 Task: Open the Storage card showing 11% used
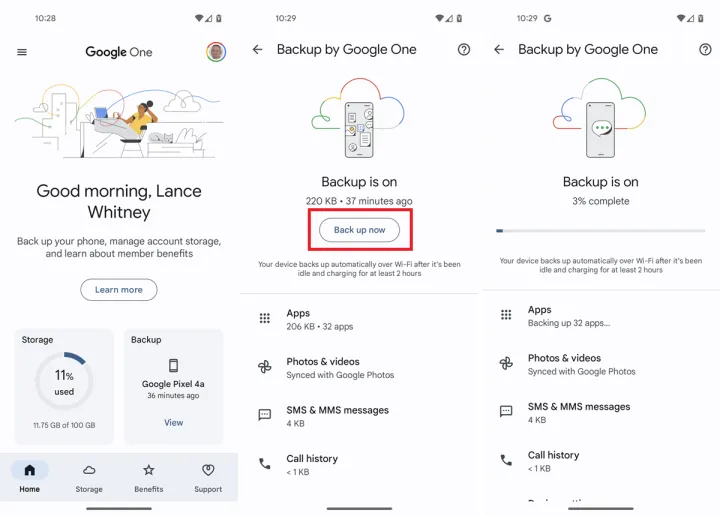[x=64, y=386]
